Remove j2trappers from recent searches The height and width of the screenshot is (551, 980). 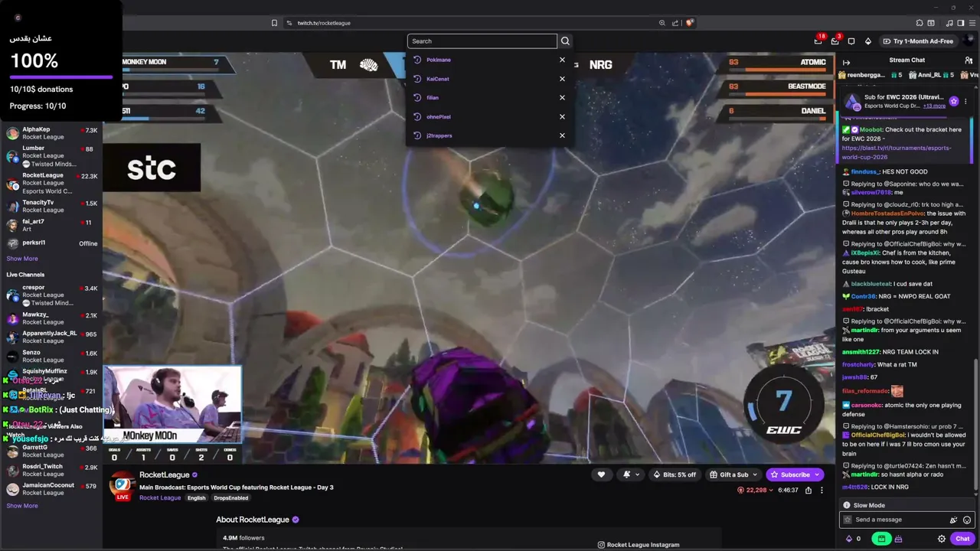pyautogui.click(x=562, y=135)
